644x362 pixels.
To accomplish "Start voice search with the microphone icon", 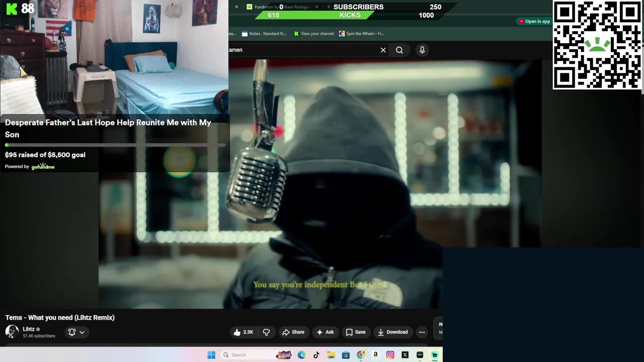I will click(x=422, y=50).
